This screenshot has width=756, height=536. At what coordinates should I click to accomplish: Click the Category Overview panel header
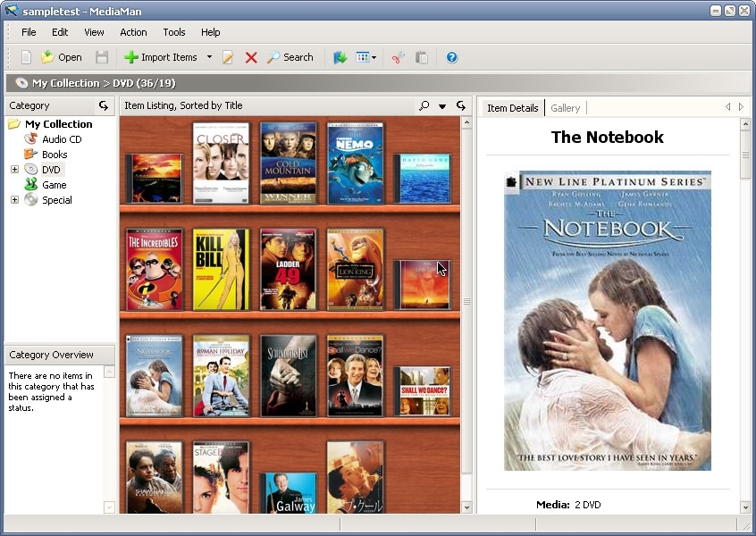coord(59,355)
